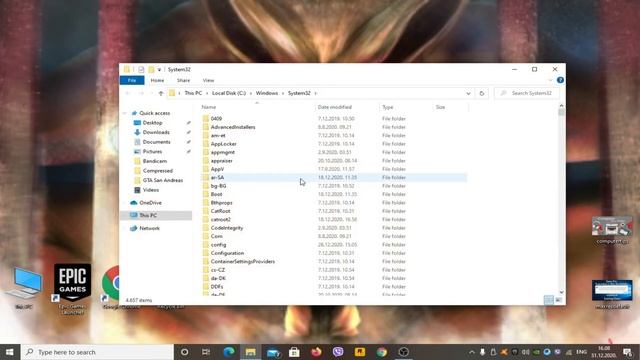Select the CatRoot folder

point(220,211)
